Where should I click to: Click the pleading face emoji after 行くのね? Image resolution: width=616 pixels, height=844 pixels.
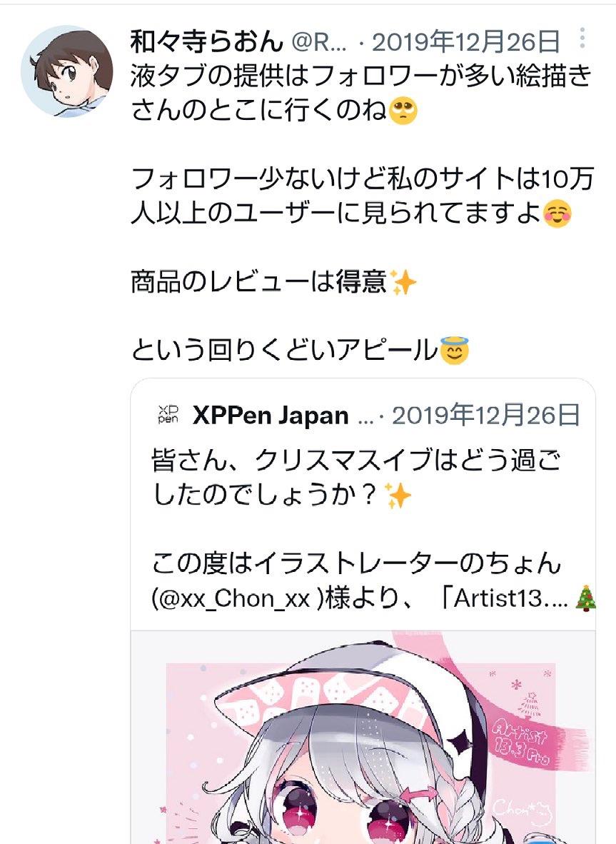tap(403, 111)
